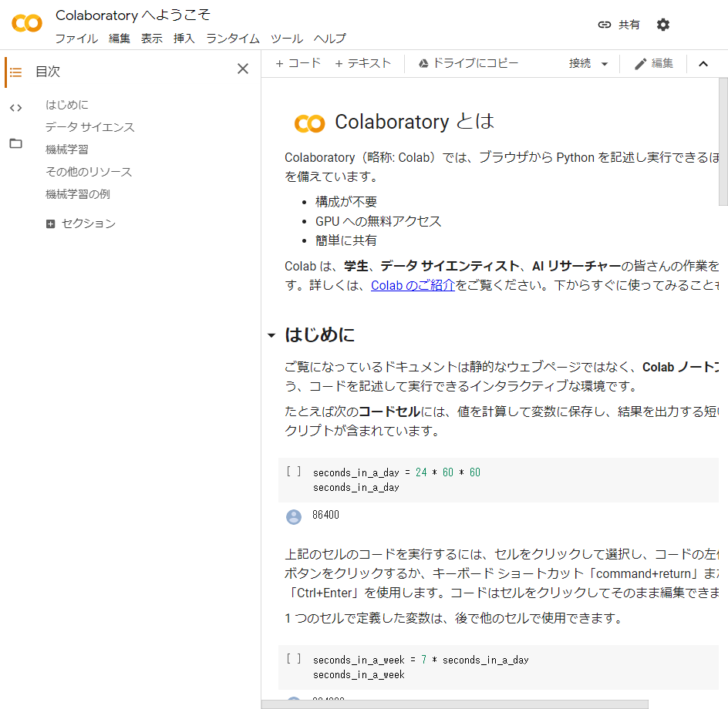The height and width of the screenshot is (709, 728).
Task: Click the horizontal scrollbar at the bottom
Action: (454, 704)
